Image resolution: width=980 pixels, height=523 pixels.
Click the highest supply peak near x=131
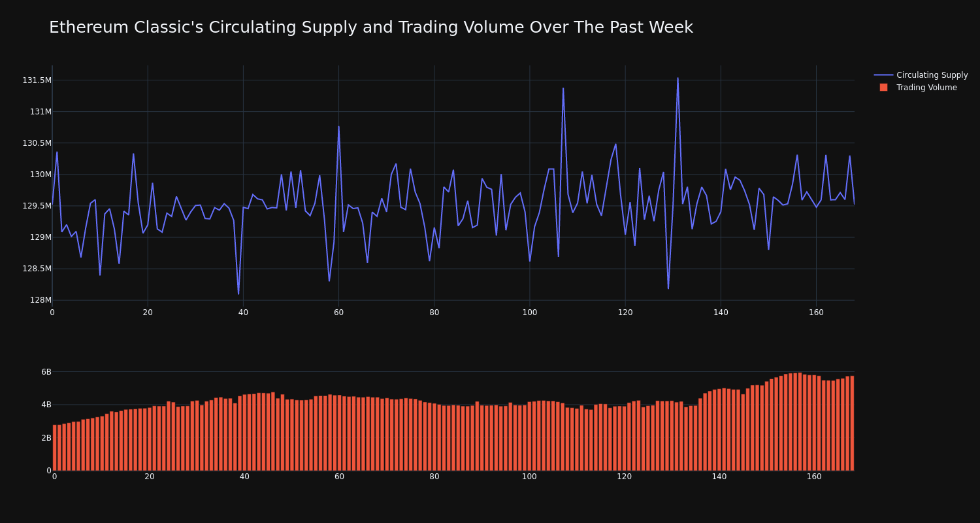[678, 78]
